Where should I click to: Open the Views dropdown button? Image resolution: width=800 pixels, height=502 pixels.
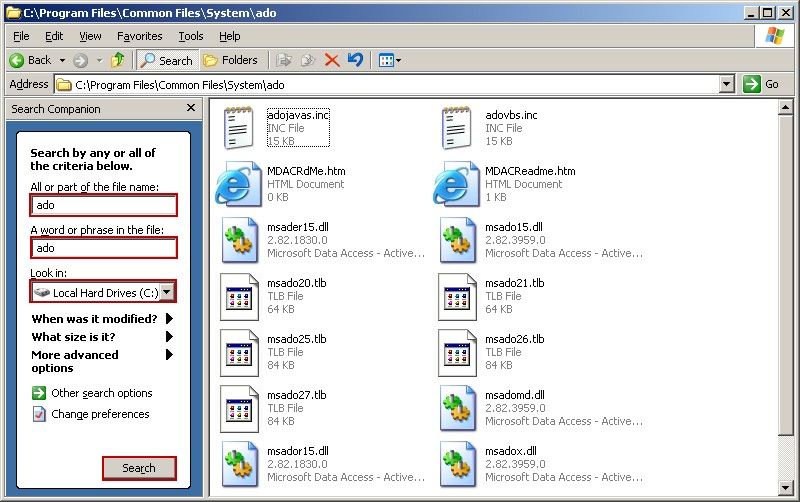[x=390, y=60]
